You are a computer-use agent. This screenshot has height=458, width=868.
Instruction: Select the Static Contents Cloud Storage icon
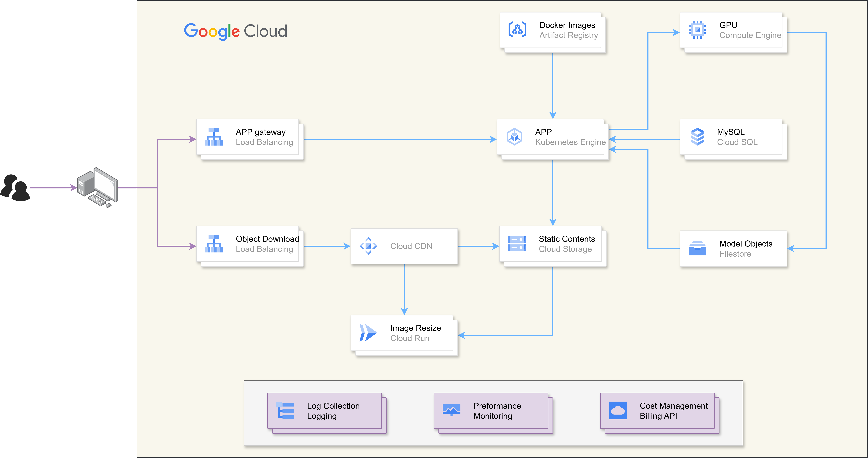pos(517,243)
